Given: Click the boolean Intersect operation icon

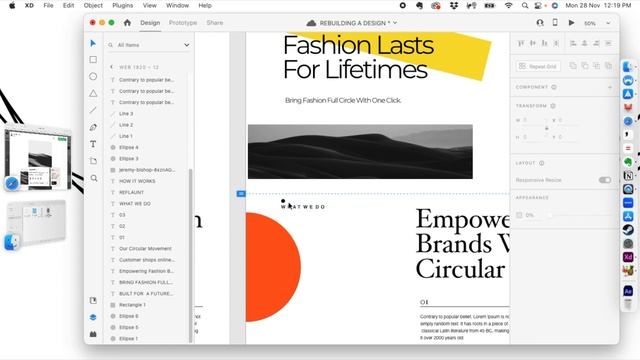Looking at the screenshot, I should point(596,66).
